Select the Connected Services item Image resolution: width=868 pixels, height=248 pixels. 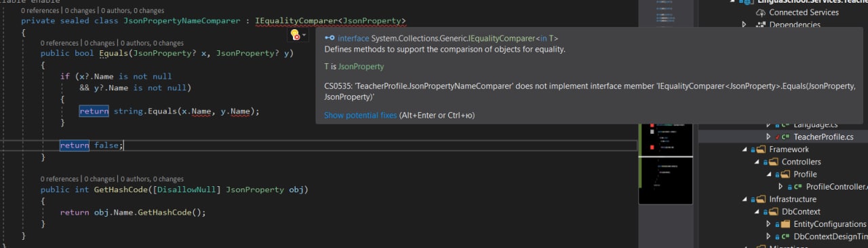tap(804, 12)
